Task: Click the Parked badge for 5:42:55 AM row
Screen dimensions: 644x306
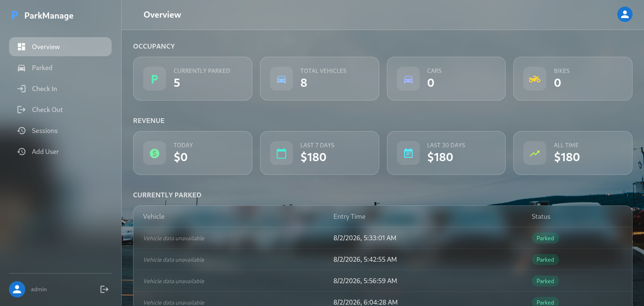Action: 545,260
